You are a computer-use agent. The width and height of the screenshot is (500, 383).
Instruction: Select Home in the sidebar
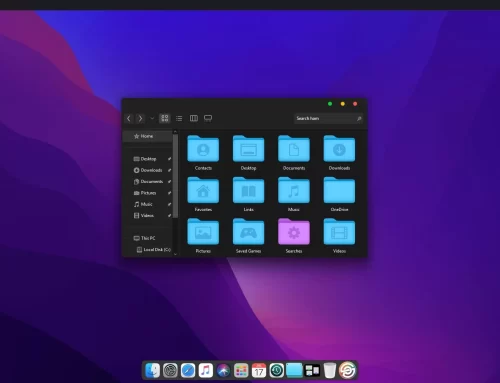point(148,136)
